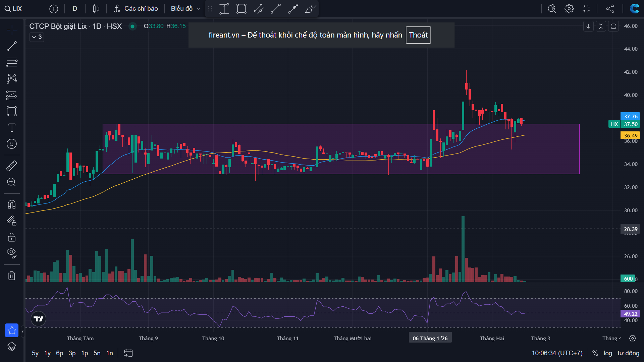Open the text annotation tool

point(12,128)
